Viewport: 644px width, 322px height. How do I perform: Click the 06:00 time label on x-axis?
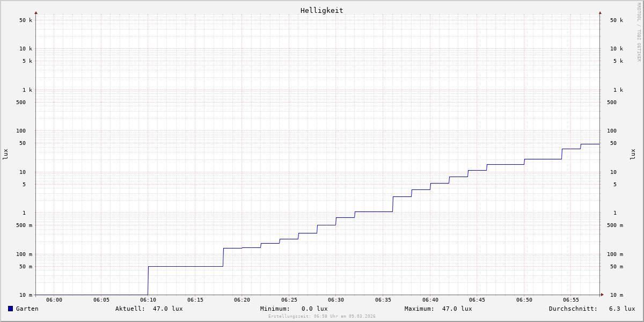[x=54, y=300]
